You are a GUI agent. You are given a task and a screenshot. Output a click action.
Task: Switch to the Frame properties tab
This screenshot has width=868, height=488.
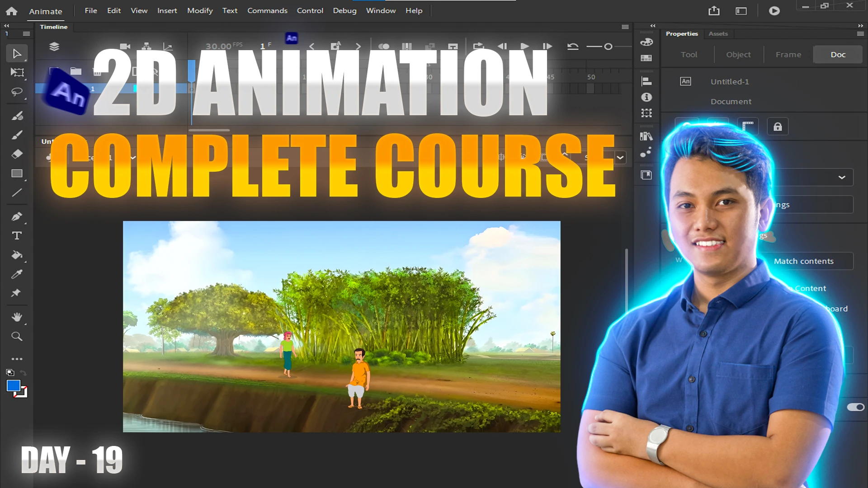click(x=788, y=55)
